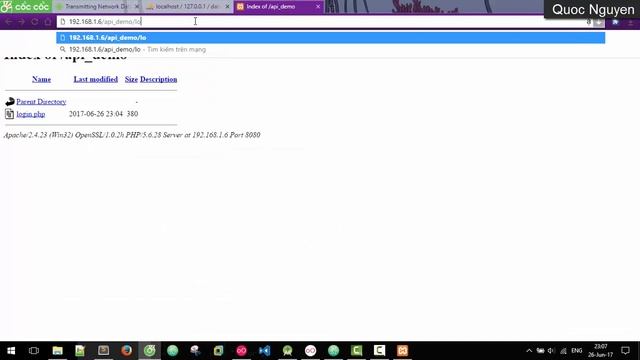Screen dimensions: 640x360
Task: Open the green C Camtasia taskbar icon
Action: (x=356, y=351)
